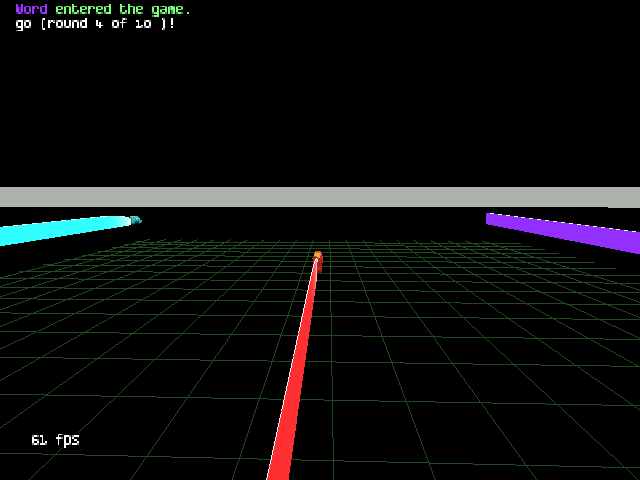Click the 'entered the game.' chat message
Image resolution: width=640 pixels, height=480 pixels.
122,9
